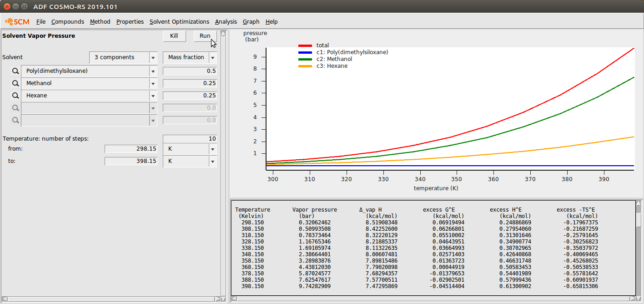Open the Hexane compound dropdown

pyautogui.click(x=152, y=96)
